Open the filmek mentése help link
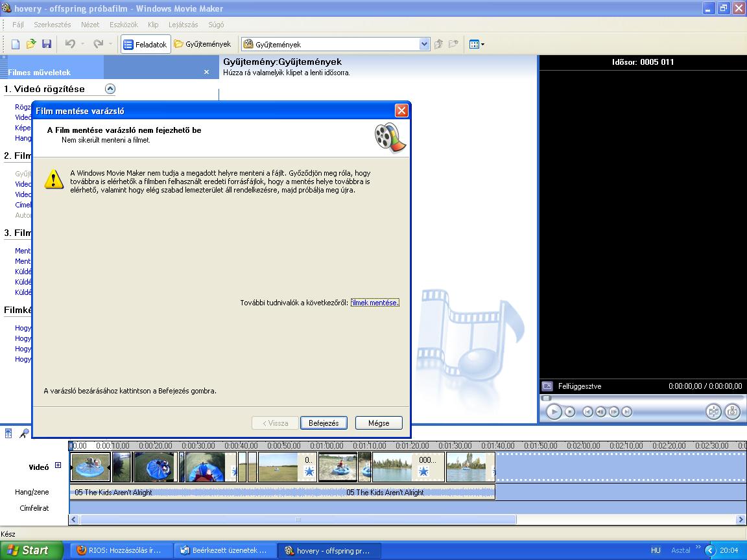 375,303
